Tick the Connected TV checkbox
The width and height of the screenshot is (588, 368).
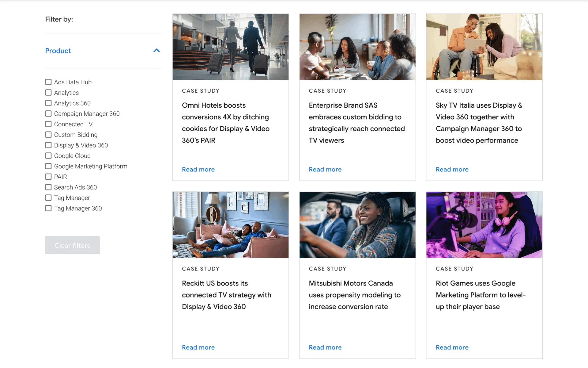tap(48, 124)
